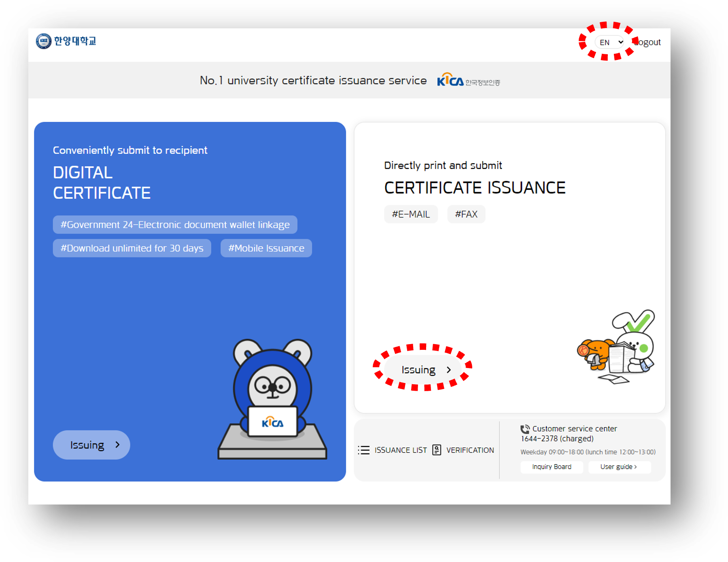
Task: Open VERIFICATION menu item
Action: (470, 450)
